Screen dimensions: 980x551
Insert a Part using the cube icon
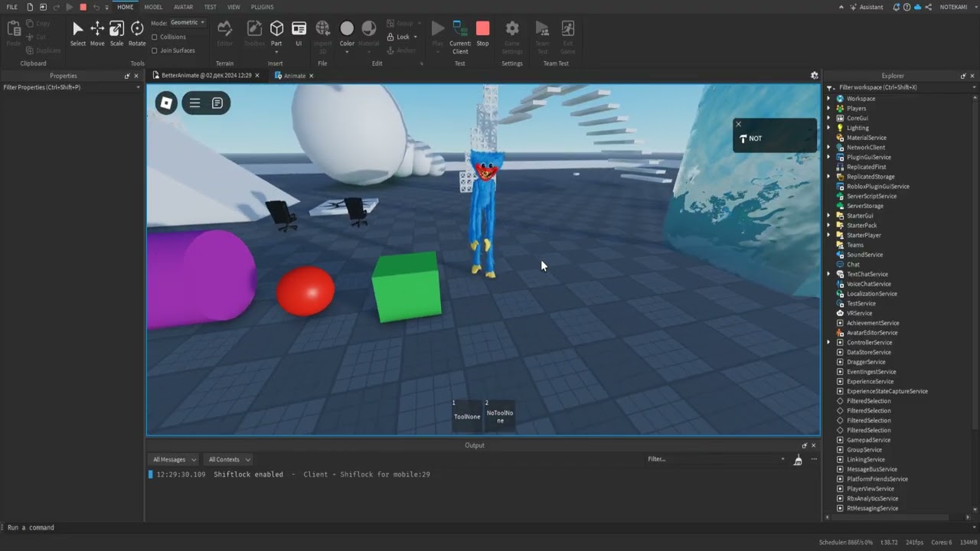tap(276, 29)
